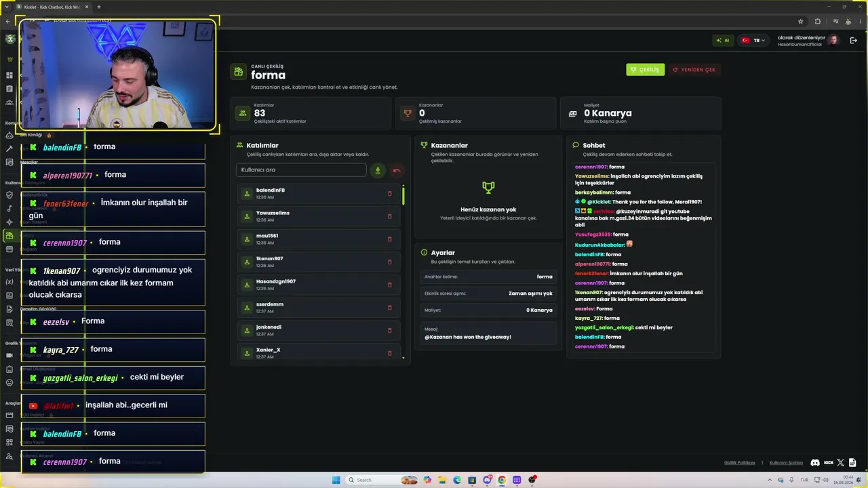This screenshot has height=488, width=868.
Task: Click the Katılımlar people icon on stat card
Action: click(x=243, y=113)
